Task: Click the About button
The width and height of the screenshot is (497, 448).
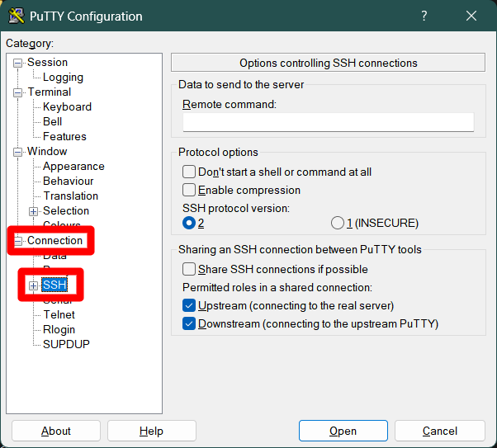Action: click(56, 431)
